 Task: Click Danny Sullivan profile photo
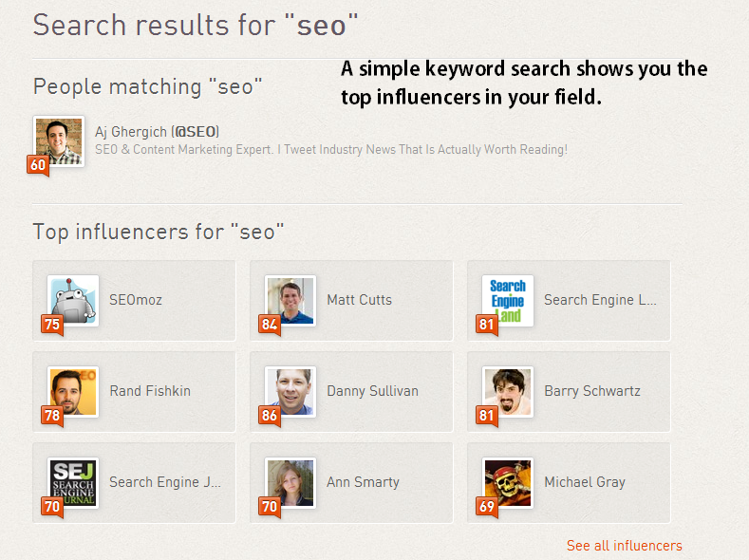point(290,390)
